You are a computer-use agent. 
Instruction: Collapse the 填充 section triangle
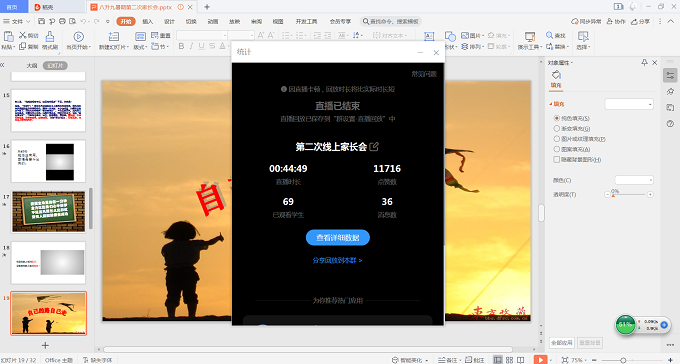tap(551, 104)
